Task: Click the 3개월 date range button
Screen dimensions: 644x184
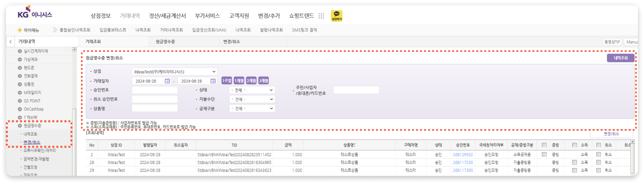Action: pos(263,81)
